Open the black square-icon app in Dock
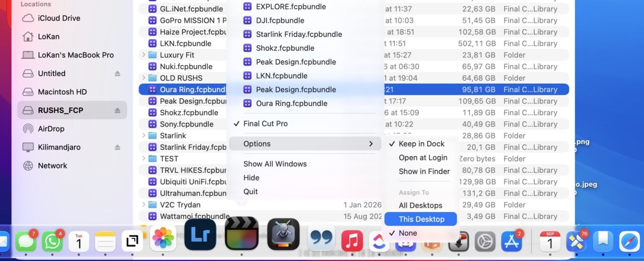Image resolution: width=644 pixels, height=261 pixels. (132, 241)
